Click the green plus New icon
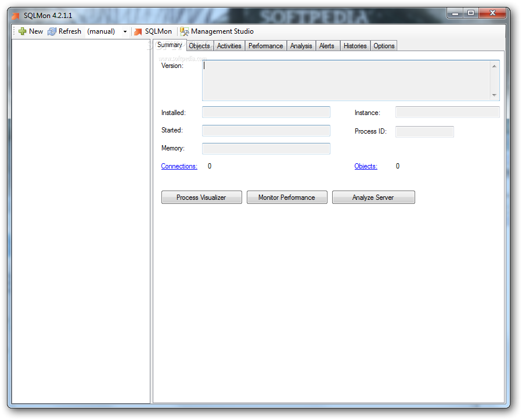 point(22,31)
